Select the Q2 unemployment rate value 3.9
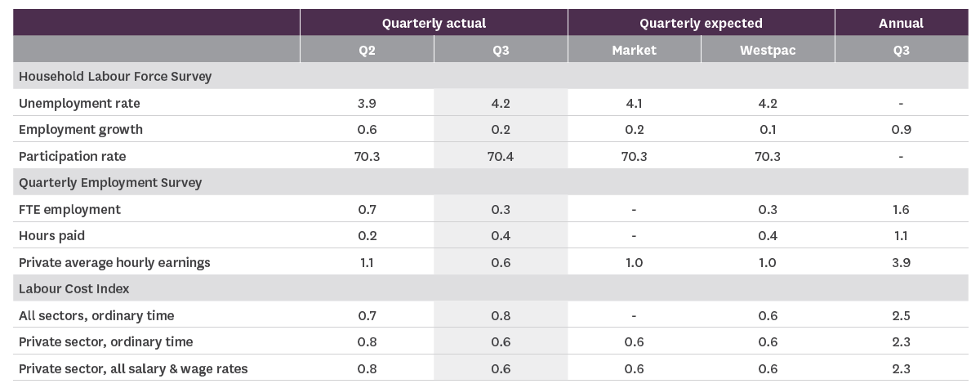The width and height of the screenshot is (980, 388). pos(367,103)
